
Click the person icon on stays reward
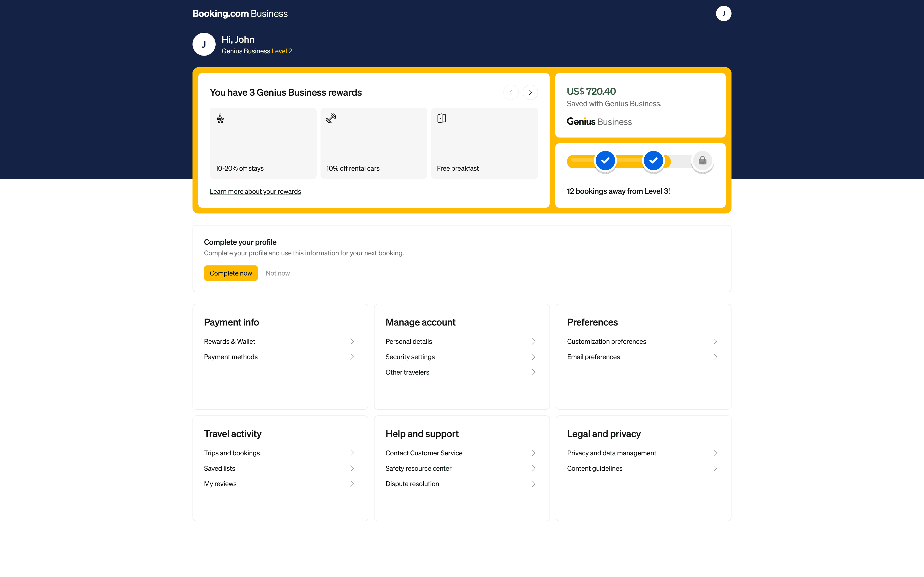pyautogui.click(x=220, y=118)
